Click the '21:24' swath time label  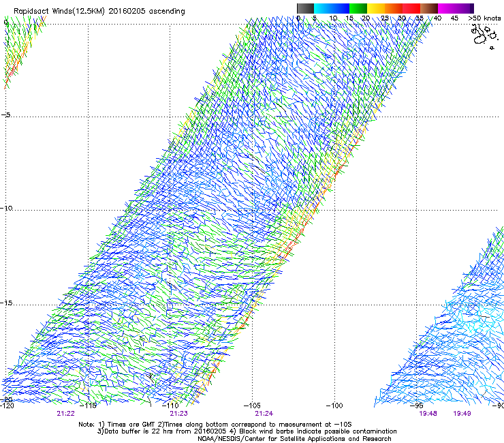[264, 414]
